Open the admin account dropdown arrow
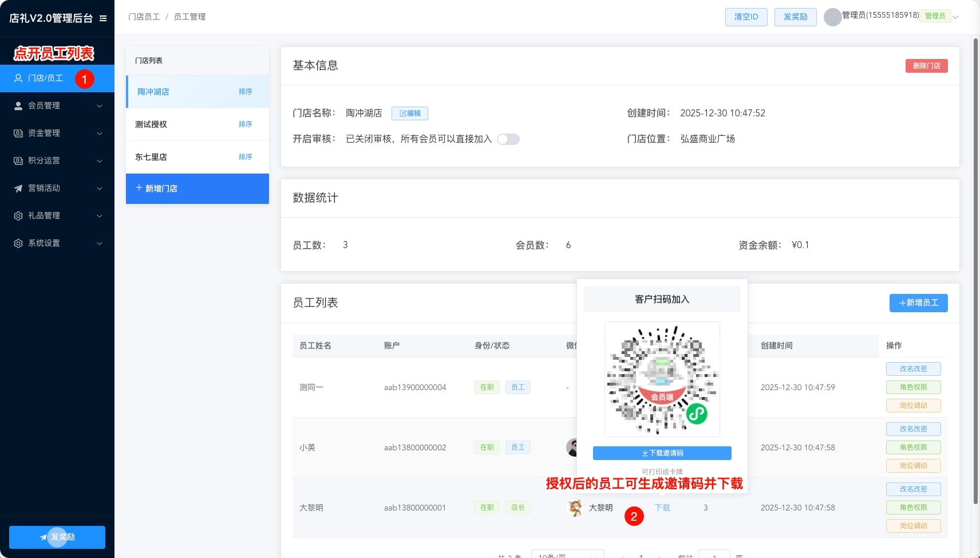Viewport: 980px width, 558px height. click(955, 17)
